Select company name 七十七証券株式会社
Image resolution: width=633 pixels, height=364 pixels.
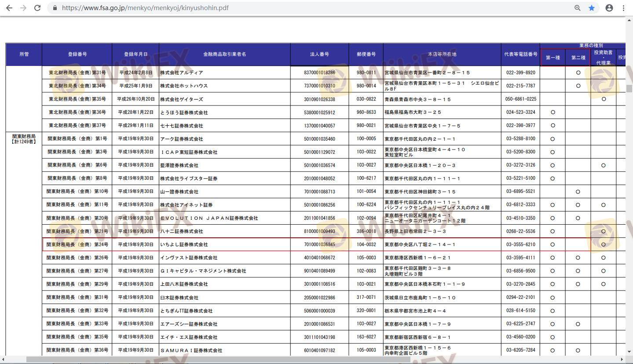point(181,126)
